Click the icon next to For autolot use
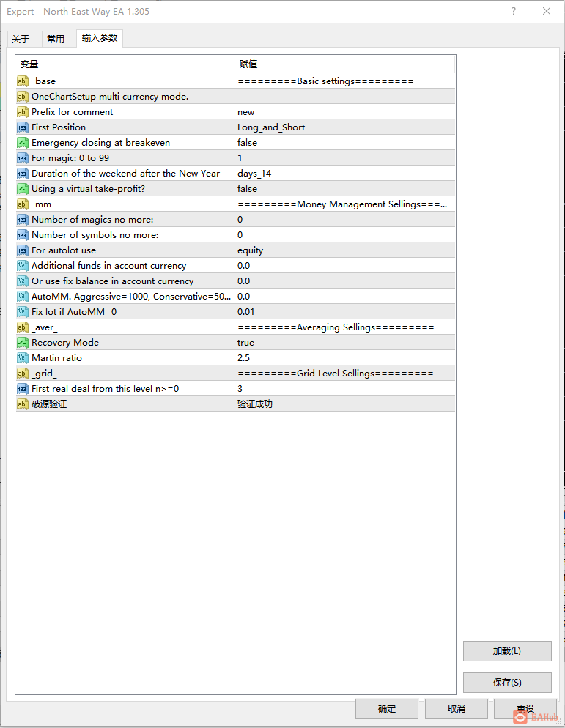This screenshot has height=728, width=565. click(22, 250)
